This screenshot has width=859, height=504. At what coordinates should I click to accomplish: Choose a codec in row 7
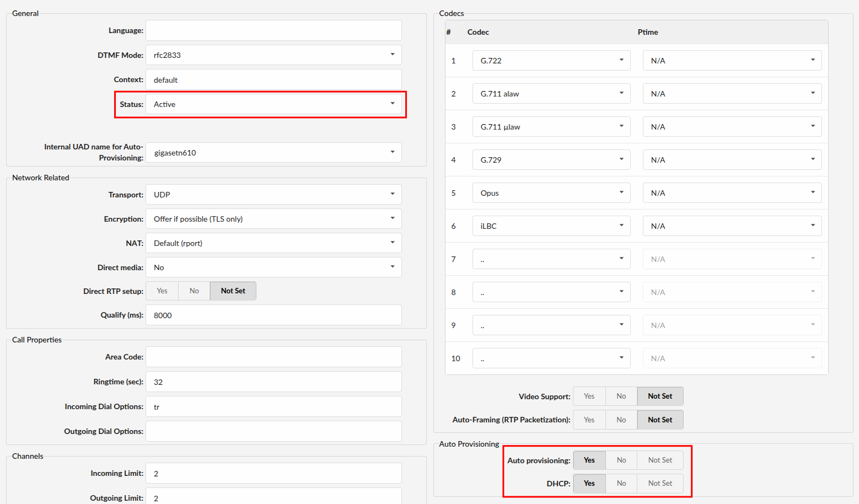[x=551, y=259]
